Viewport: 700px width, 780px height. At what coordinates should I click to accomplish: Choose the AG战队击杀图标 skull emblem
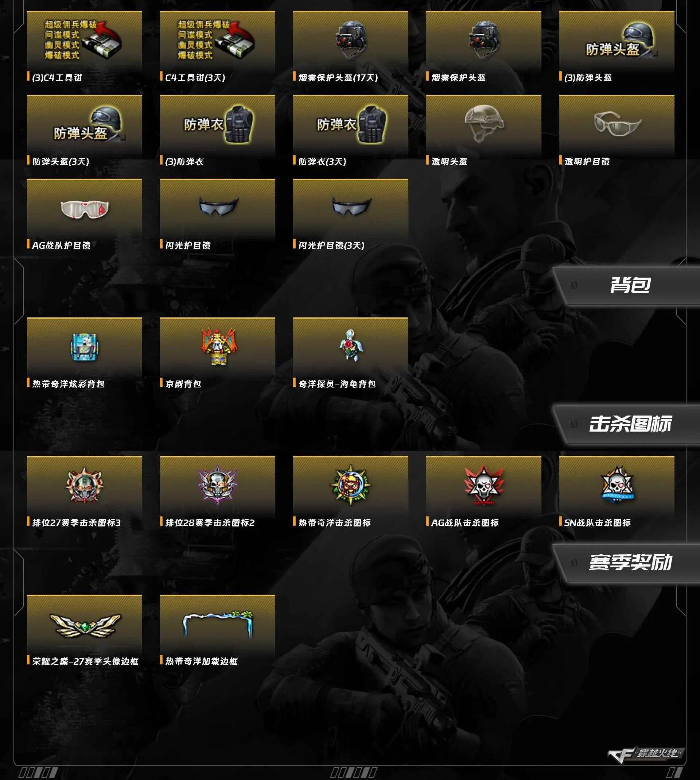[x=483, y=485]
